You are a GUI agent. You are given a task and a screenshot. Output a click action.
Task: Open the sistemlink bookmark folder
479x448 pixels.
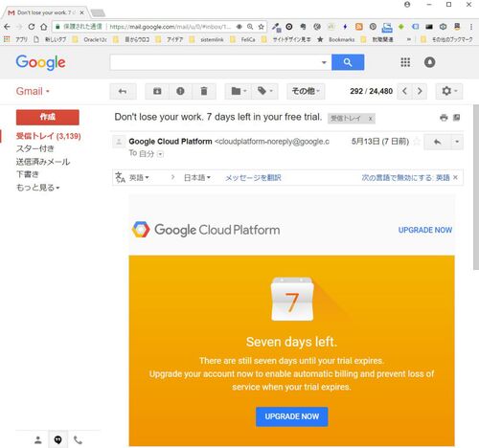tap(206, 39)
